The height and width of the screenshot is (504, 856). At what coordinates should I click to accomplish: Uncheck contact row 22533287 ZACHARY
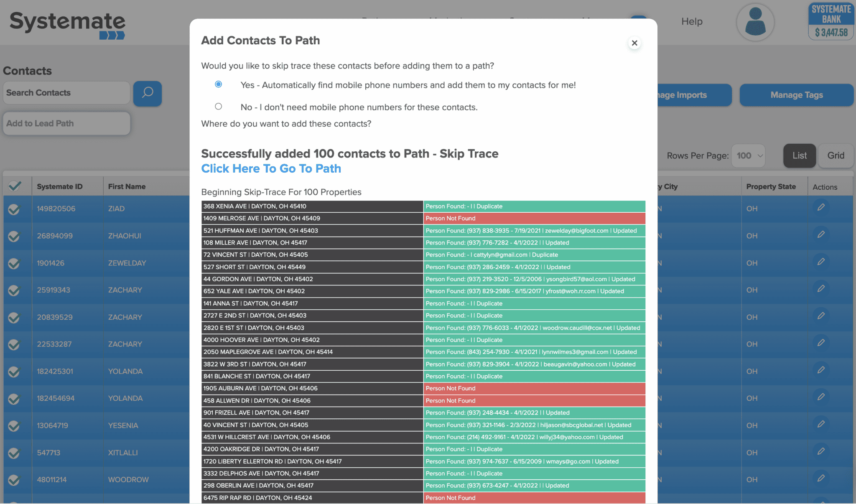pyautogui.click(x=14, y=344)
